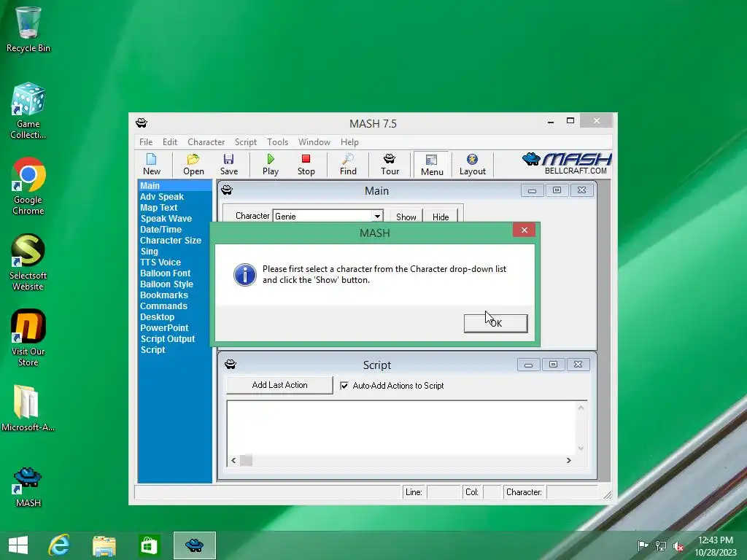
Task: Close the MASH message dialog
Action: (524, 230)
